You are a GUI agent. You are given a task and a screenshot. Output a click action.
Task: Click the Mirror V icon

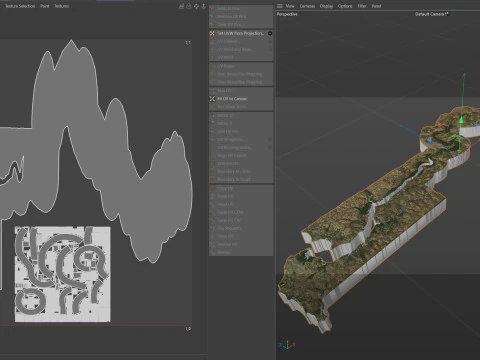(212, 124)
